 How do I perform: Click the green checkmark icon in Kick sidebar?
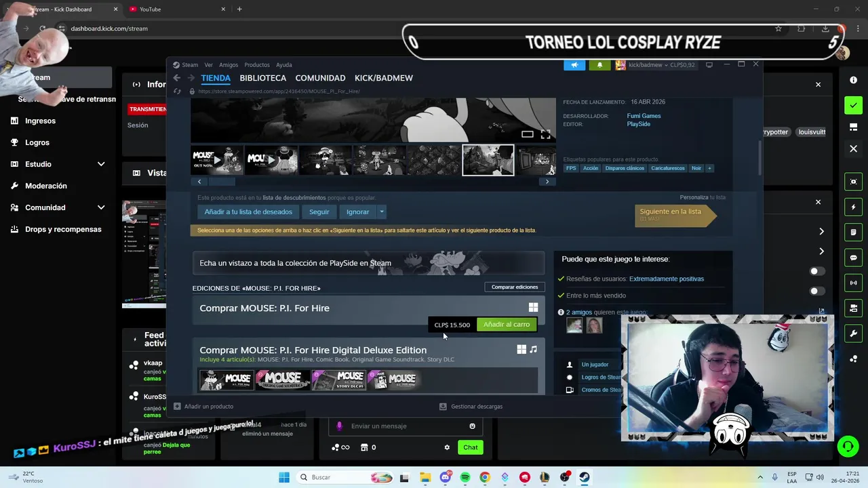tap(853, 105)
